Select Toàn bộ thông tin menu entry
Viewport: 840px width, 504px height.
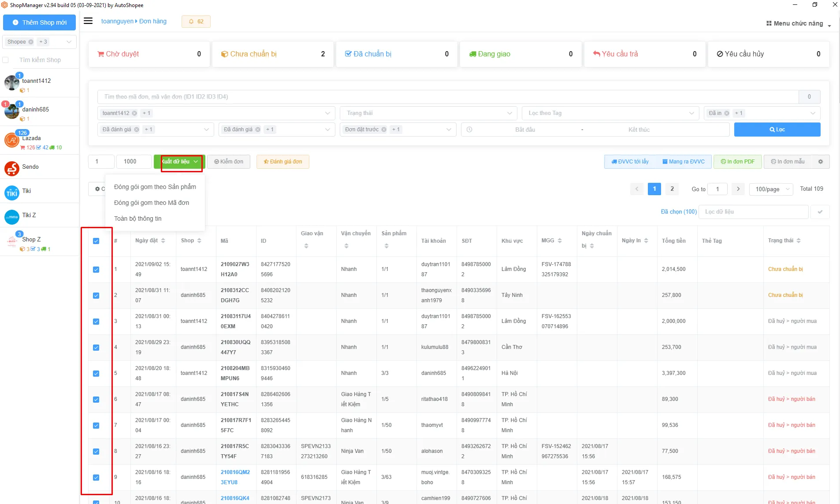[138, 219]
